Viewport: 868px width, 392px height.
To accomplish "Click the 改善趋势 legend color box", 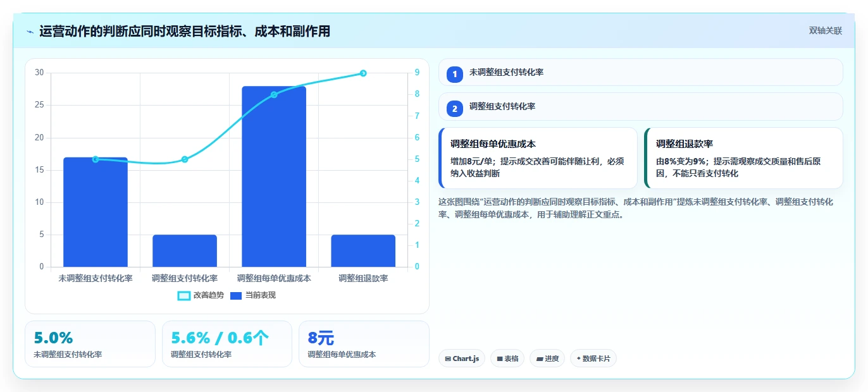I will point(184,296).
